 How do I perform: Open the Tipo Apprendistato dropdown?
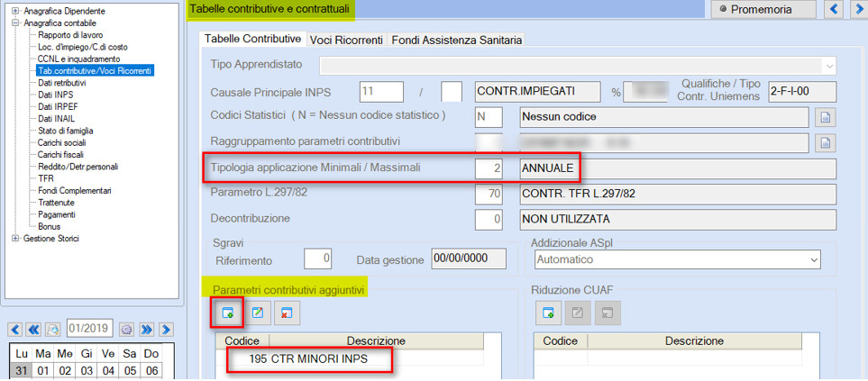[829, 65]
